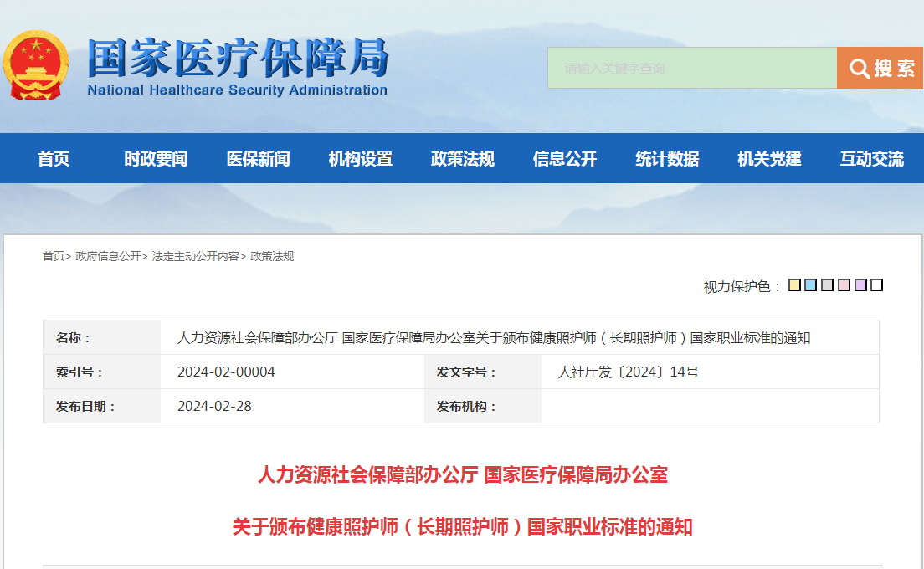Select the purple eye-protection color swatch
924x569 pixels.
[860, 285]
